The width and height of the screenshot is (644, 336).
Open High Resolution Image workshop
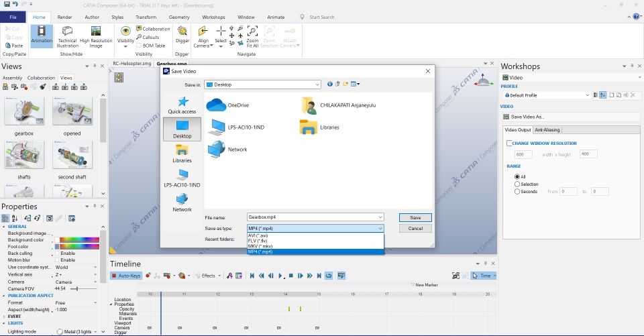96,37
